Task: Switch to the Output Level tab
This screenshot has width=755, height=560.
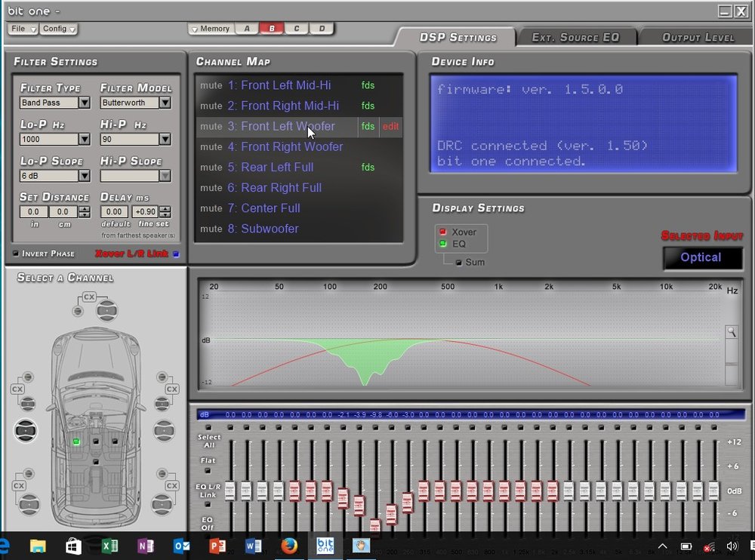Action: coord(697,38)
